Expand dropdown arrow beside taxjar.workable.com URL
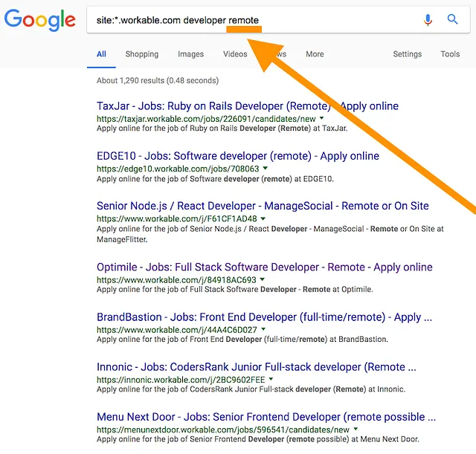This screenshot has height=454, width=476. pos(322,118)
